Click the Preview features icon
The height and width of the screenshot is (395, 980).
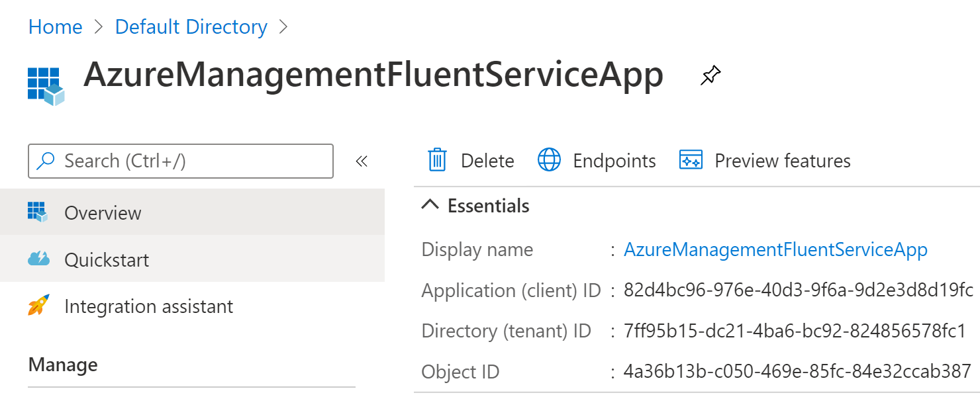coord(690,160)
